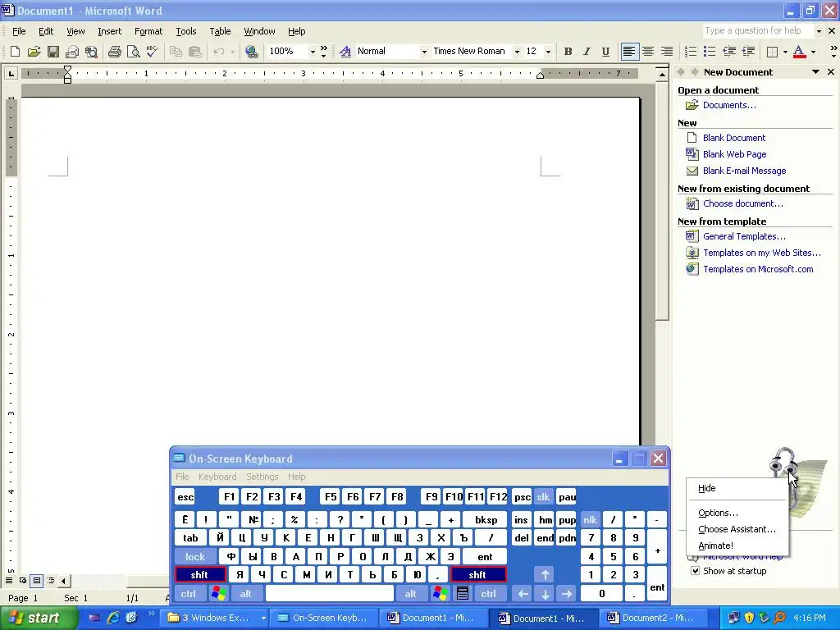Toggle Underline formatting
This screenshot has width=840, height=630.
click(605, 52)
